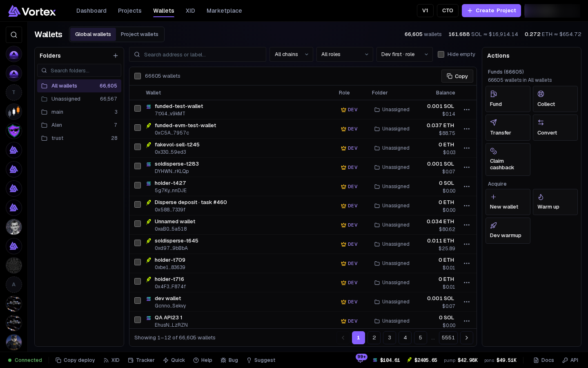
Task: Open candlestick chart project in sidebar
Action: (14, 112)
